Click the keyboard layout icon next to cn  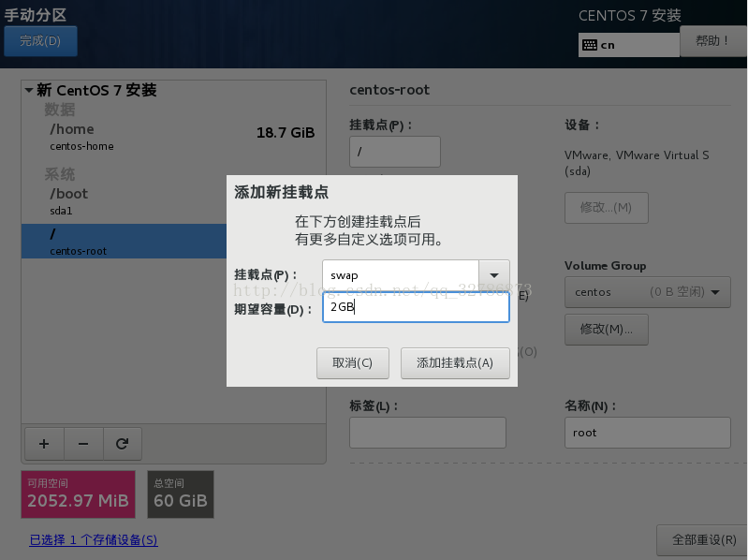pyautogui.click(x=590, y=45)
